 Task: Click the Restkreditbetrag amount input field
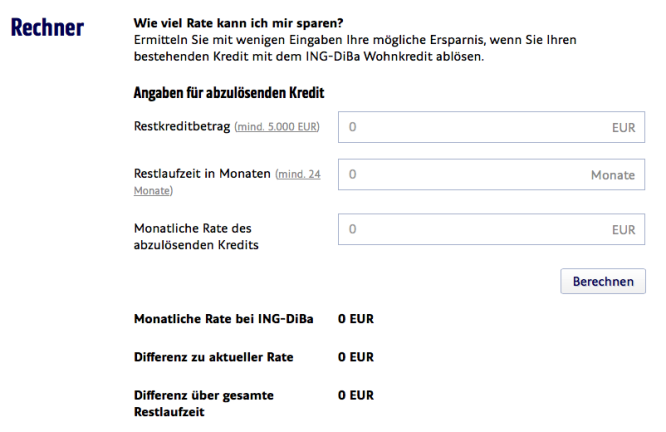491,127
